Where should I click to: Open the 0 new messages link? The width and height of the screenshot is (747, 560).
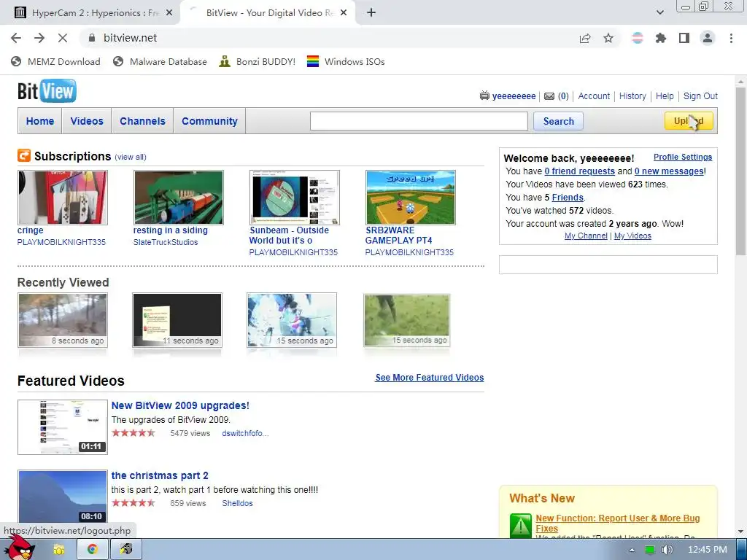669,171
